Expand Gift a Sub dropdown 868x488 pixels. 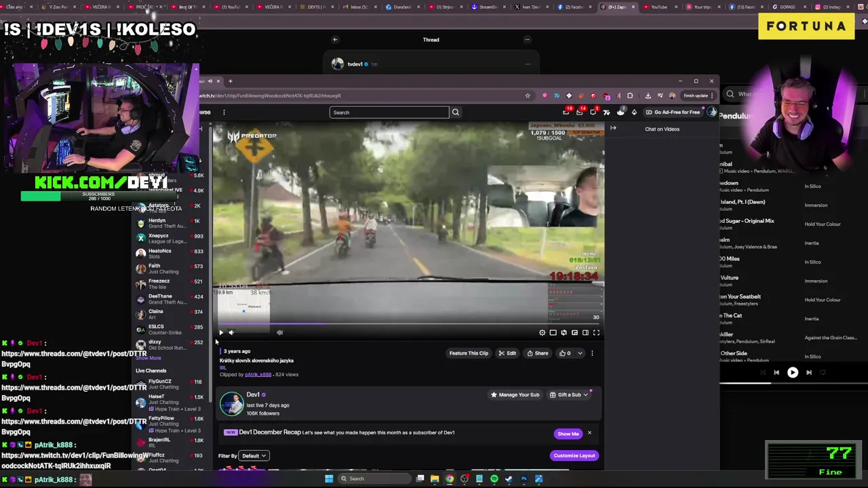tap(569, 394)
